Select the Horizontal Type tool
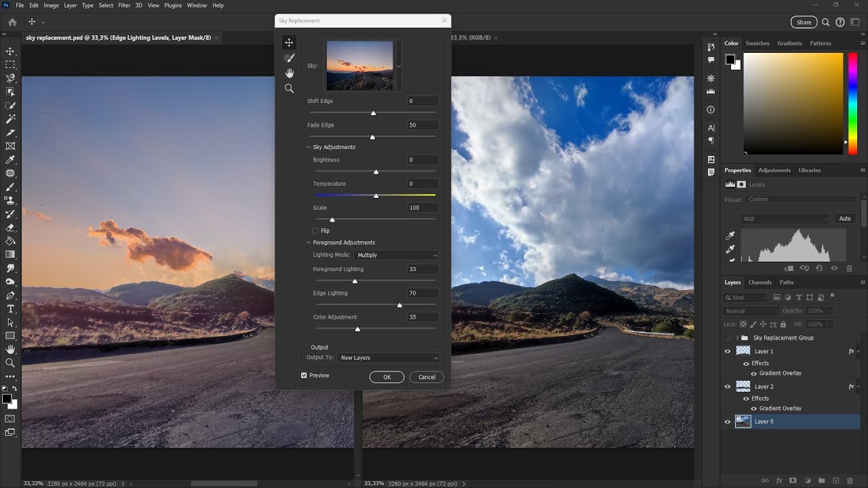The image size is (868, 488). pyautogui.click(x=10, y=309)
